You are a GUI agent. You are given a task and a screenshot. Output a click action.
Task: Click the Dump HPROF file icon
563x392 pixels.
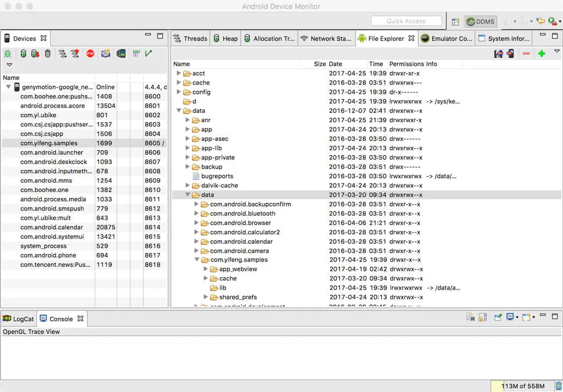35,54
